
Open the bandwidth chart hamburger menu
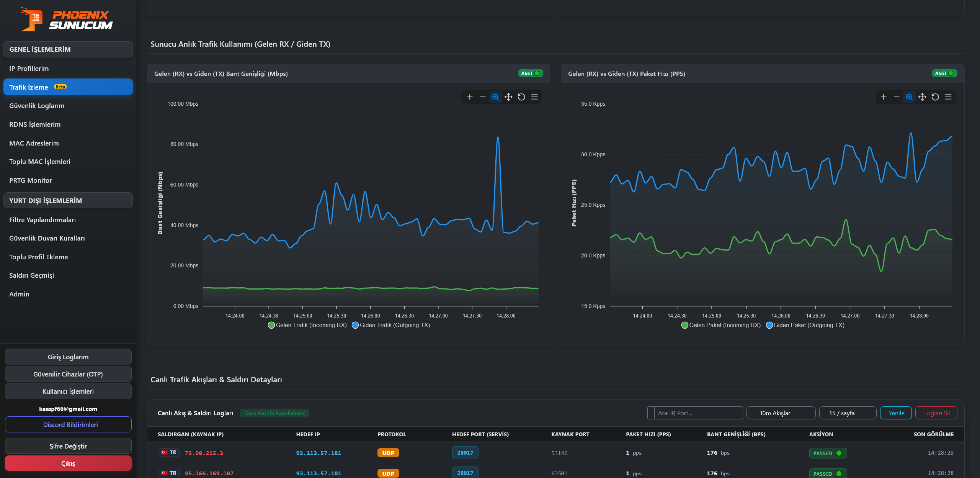pos(534,97)
